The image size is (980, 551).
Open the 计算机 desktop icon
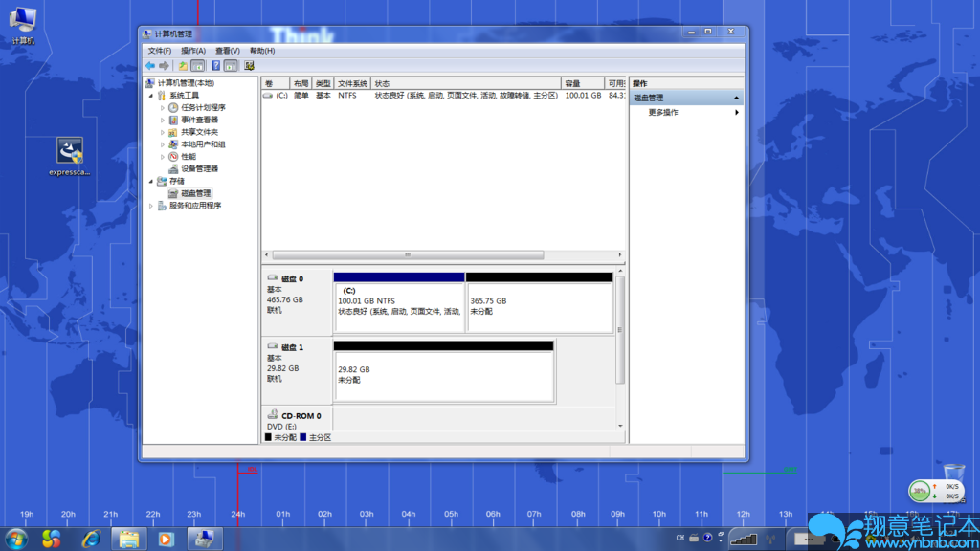coord(23,26)
